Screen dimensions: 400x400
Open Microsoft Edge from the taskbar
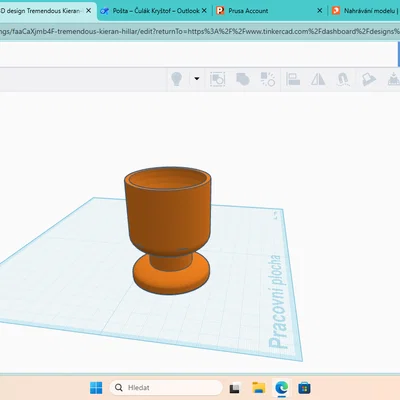(282, 388)
